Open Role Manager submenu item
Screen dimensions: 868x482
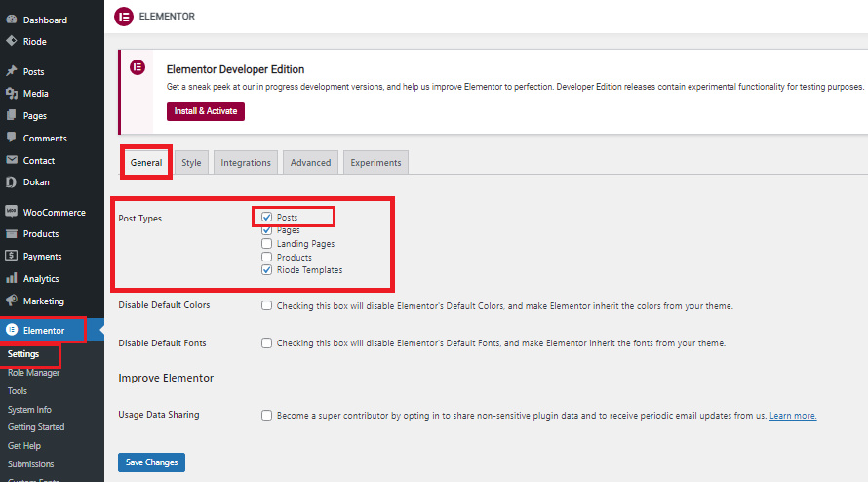(x=34, y=373)
